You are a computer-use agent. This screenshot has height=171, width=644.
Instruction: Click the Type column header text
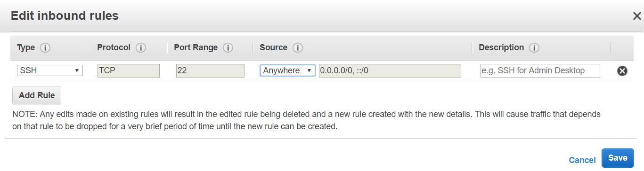point(26,48)
